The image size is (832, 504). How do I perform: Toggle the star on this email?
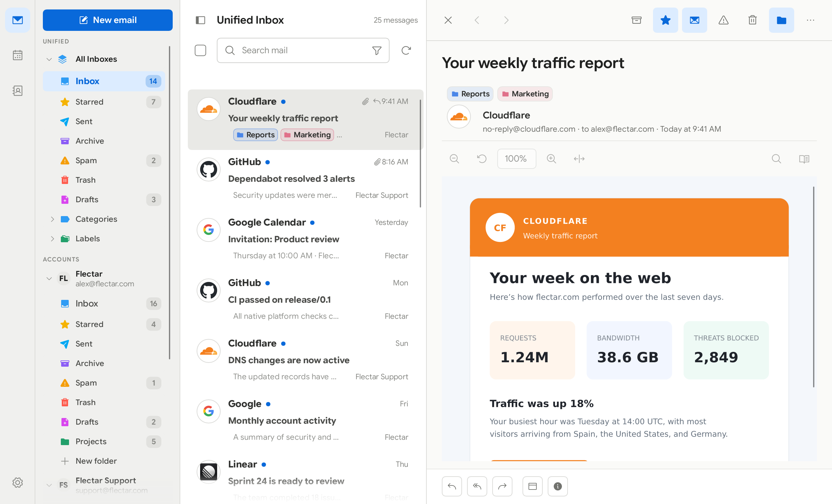coord(666,20)
